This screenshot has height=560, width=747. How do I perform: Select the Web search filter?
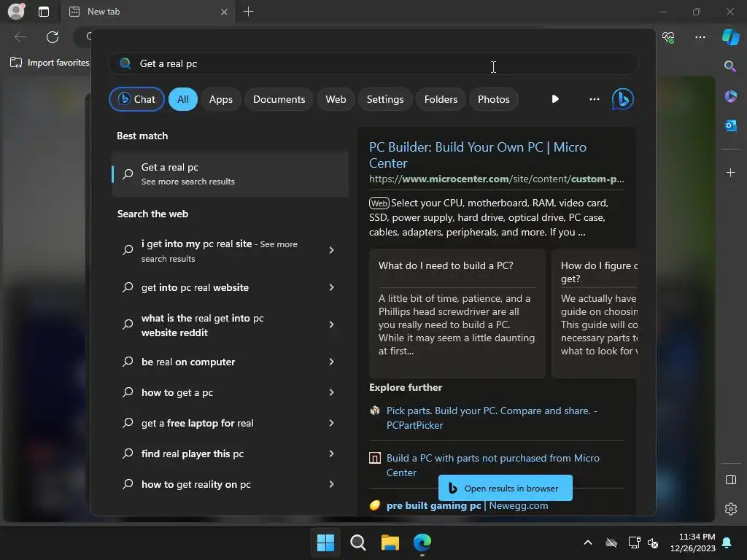336,99
